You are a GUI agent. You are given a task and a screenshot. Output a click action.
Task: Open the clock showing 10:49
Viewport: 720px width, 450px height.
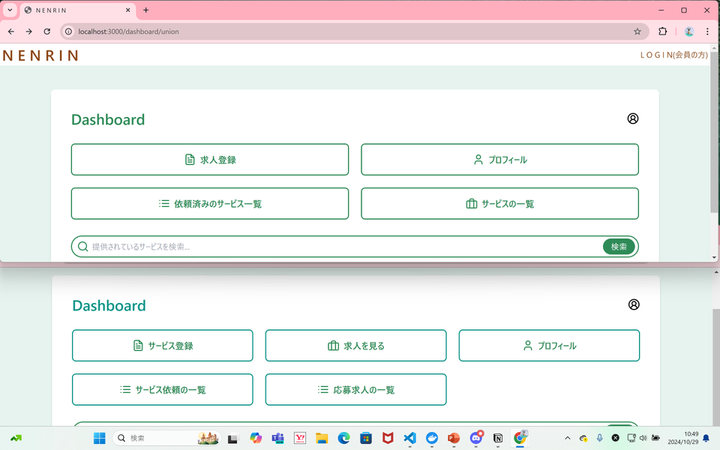coord(683,438)
